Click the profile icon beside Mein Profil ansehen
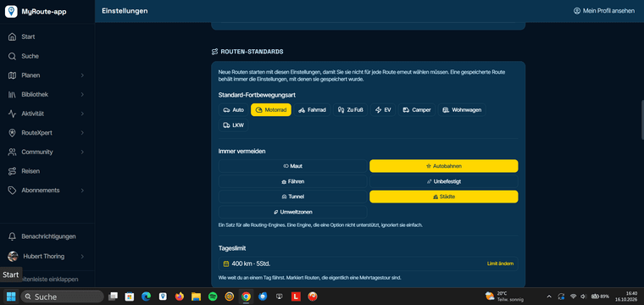Image resolution: width=644 pixels, height=305 pixels. pos(577,11)
